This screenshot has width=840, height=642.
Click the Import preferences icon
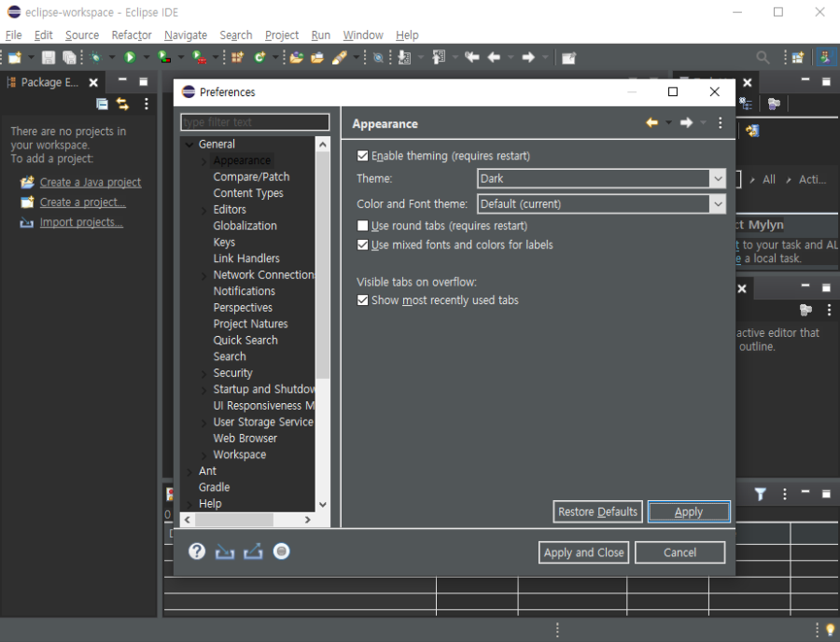[x=224, y=551]
